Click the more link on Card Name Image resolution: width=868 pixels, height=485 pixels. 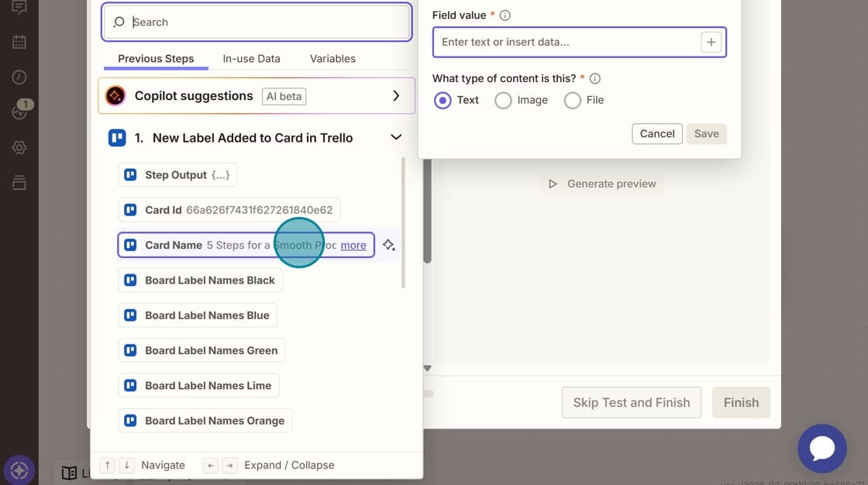pos(353,246)
